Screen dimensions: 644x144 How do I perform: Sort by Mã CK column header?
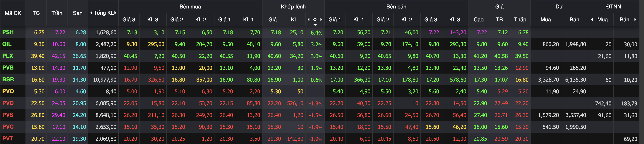13,13
